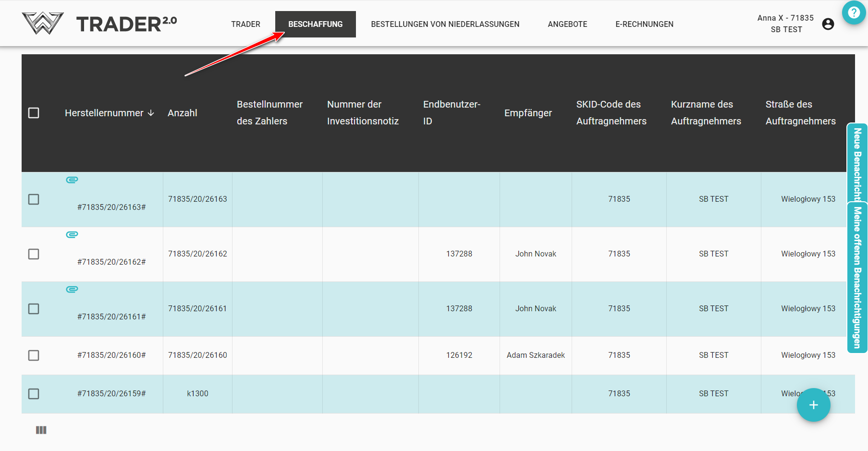Sort by Herstellernummer using the arrow

[151, 113]
